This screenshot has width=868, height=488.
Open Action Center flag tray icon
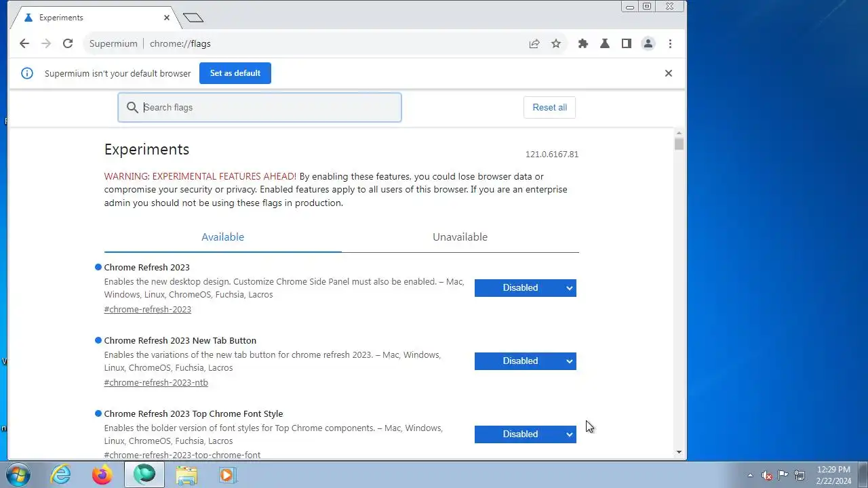(783, 475)
